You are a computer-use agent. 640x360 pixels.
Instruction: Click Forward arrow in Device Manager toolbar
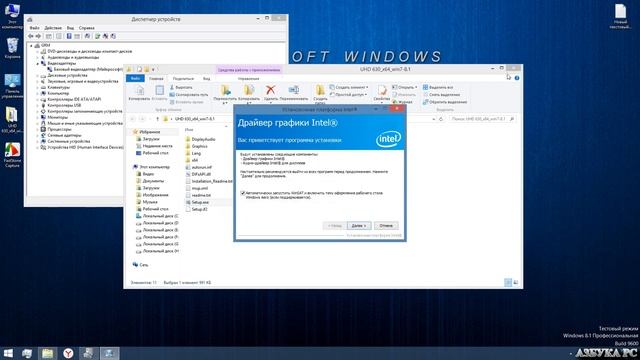point(38,36)
